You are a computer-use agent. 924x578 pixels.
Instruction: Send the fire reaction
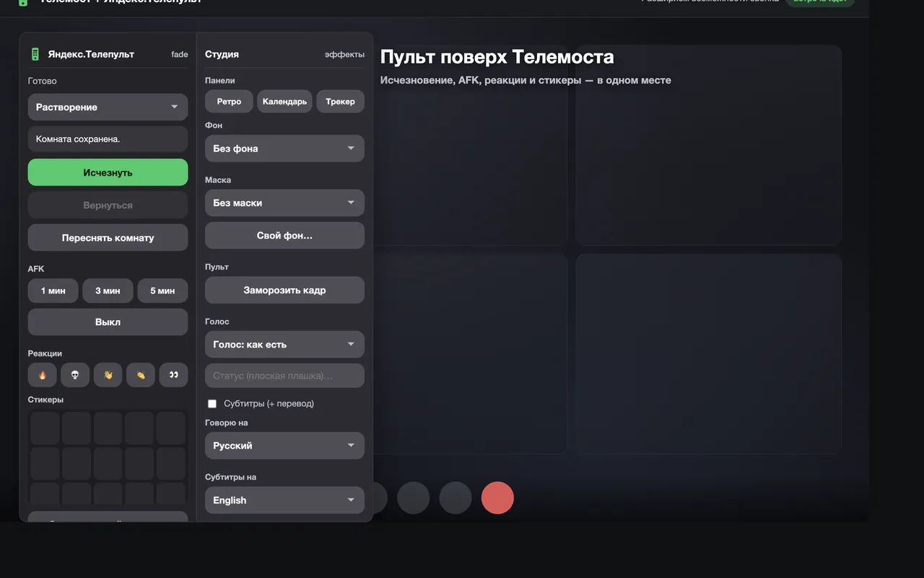(42, 375)
